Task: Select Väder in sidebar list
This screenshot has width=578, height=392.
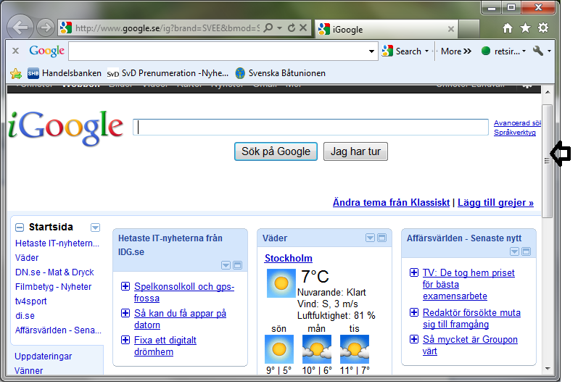Action: point(27,258)
